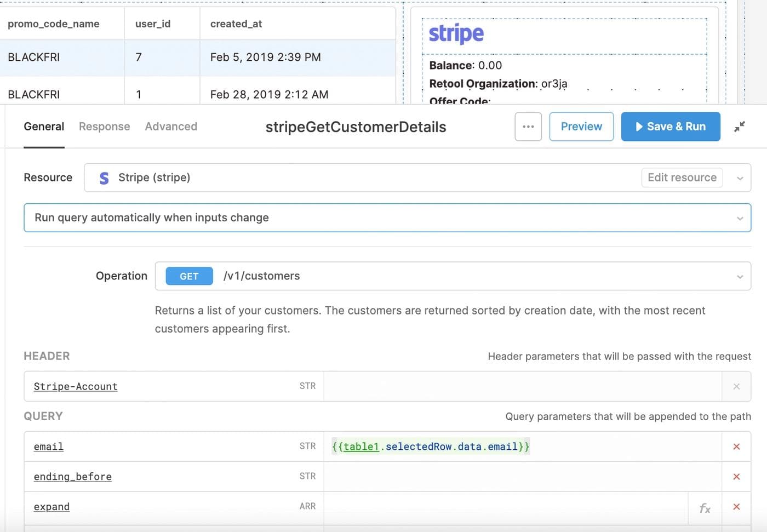Screen dimensions: 767x532
Task: Delete the ending_before query parameter
Action: coord(736,477)
